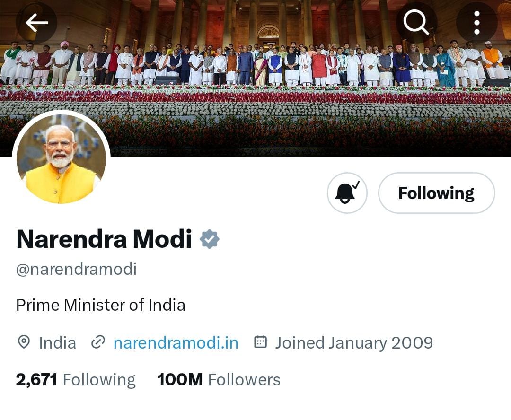The width and height of the screenshot is (511, 420).
Task: Unfollow via the Following button
Action: tap(436, 193)
